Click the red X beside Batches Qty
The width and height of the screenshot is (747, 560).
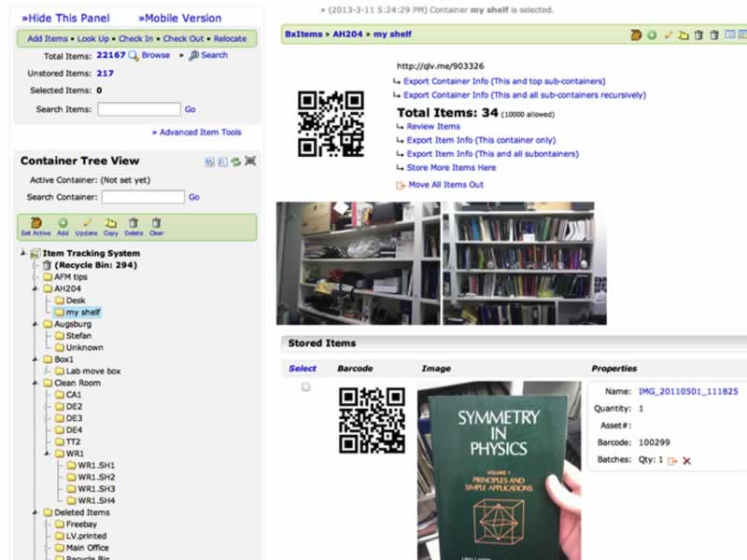tap(687, 461)
